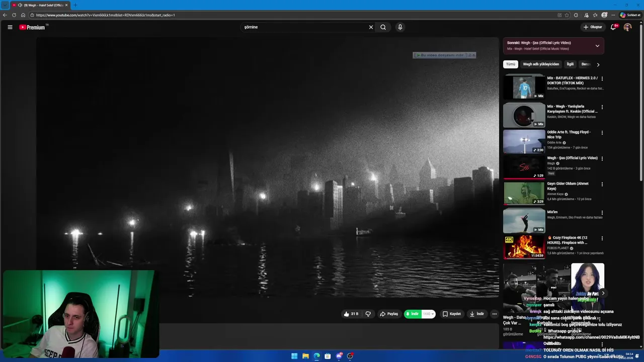Open the Mix'im playlist title

click(x=552, y=212)
